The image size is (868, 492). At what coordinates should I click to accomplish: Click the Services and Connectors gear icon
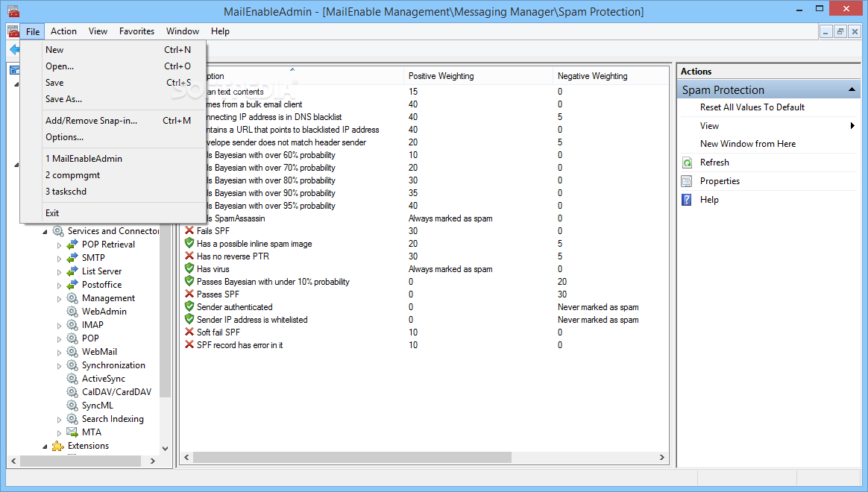58,231
